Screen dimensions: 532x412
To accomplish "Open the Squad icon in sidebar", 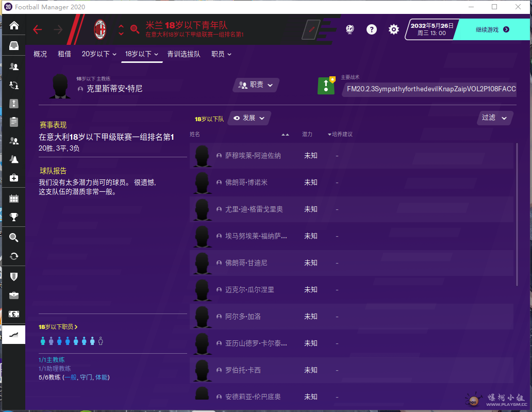I will tap(14, 67).
